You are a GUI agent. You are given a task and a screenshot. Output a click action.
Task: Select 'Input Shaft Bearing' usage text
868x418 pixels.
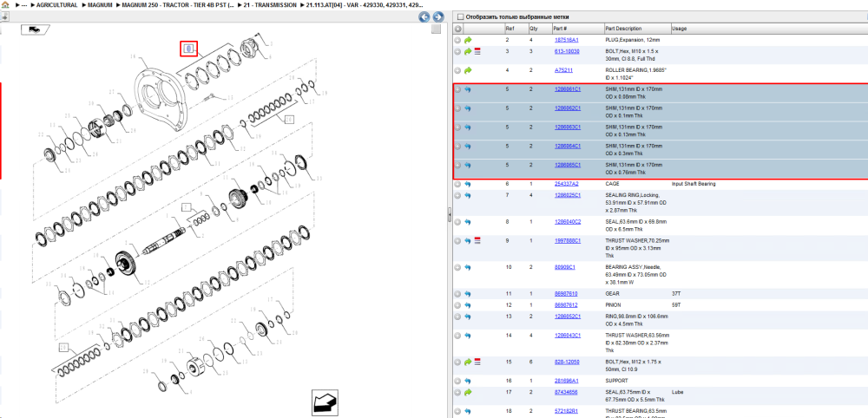693,184
